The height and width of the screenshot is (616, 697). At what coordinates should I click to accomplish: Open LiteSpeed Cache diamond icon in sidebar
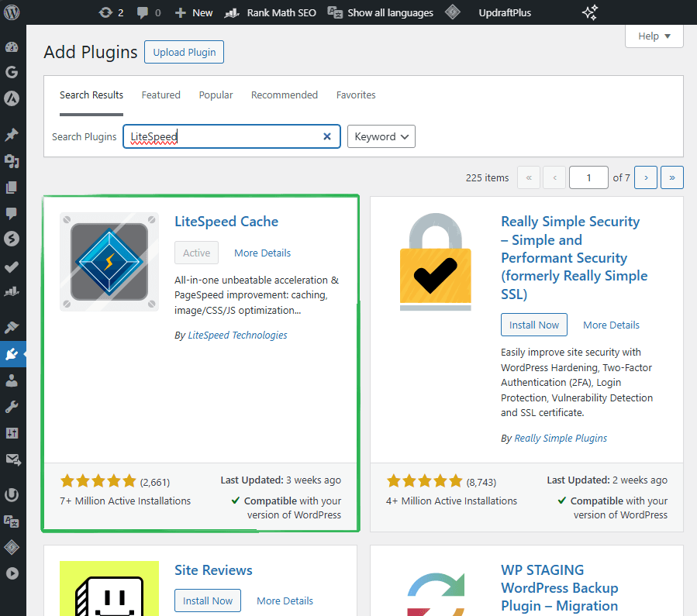click(x=12, y=547)
